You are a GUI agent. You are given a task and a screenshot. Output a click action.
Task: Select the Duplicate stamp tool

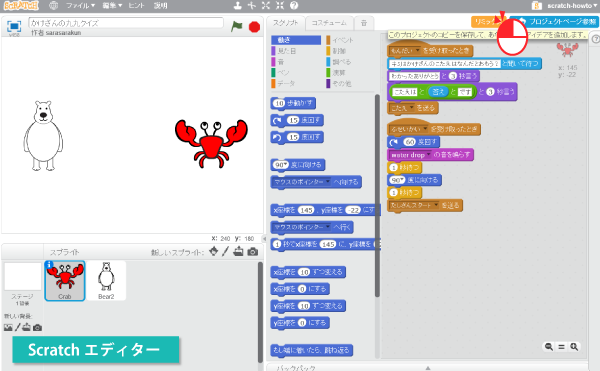[x=238, y=5]
